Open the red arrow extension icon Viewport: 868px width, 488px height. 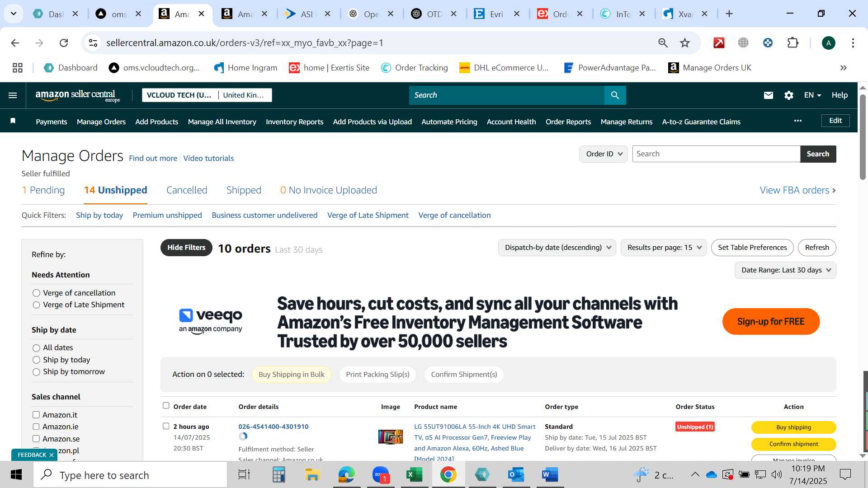click(719, 43)
